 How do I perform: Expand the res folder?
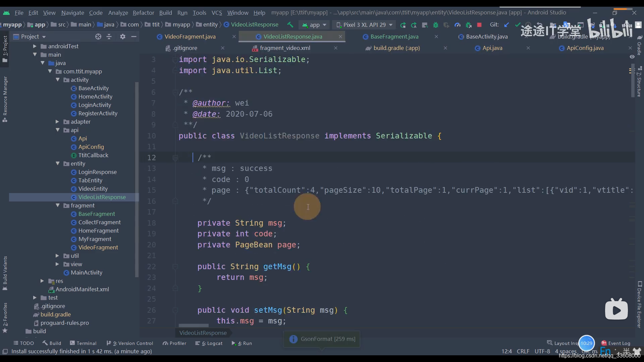42,281
